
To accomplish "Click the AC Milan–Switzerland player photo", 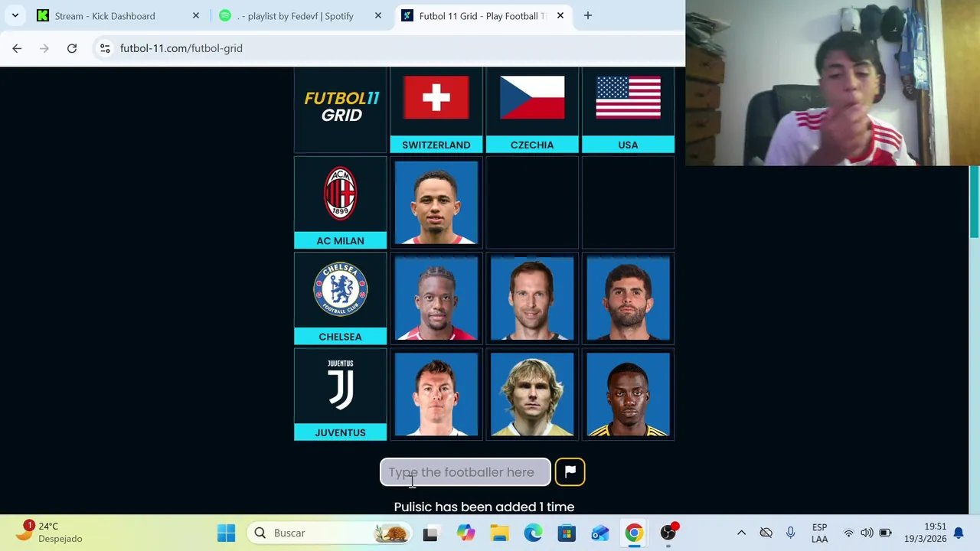I will click(x=436, y=203).
